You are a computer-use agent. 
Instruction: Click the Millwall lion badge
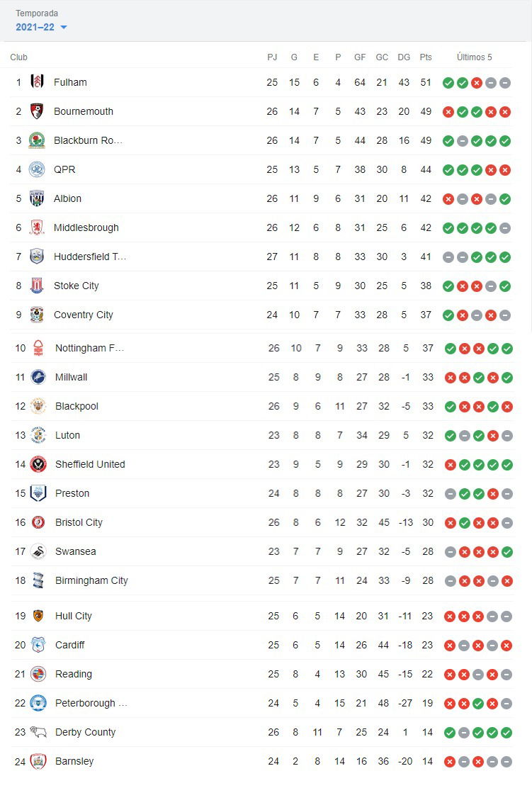[38, 377]
